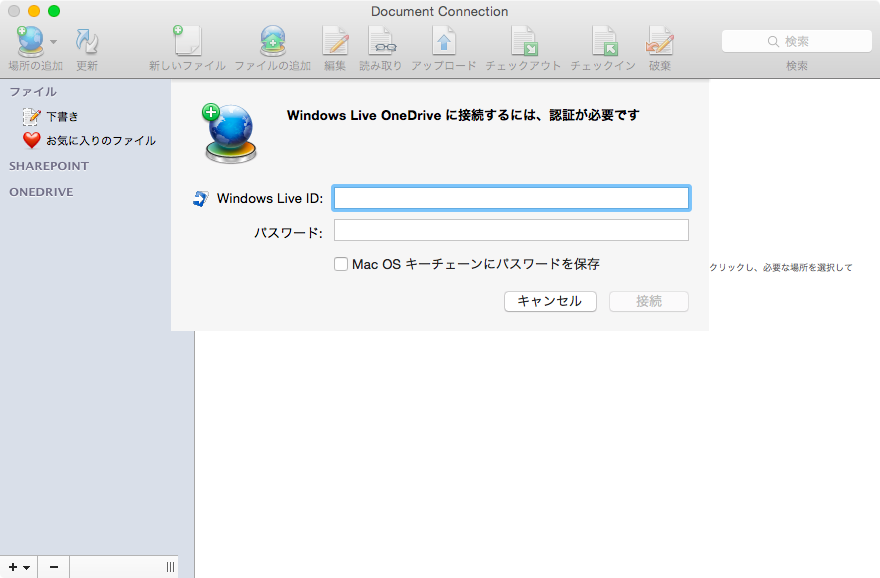Click the green zoom window button
Image resolution: width=880 pixels, height=578 pixels.
tap(54, 11)
